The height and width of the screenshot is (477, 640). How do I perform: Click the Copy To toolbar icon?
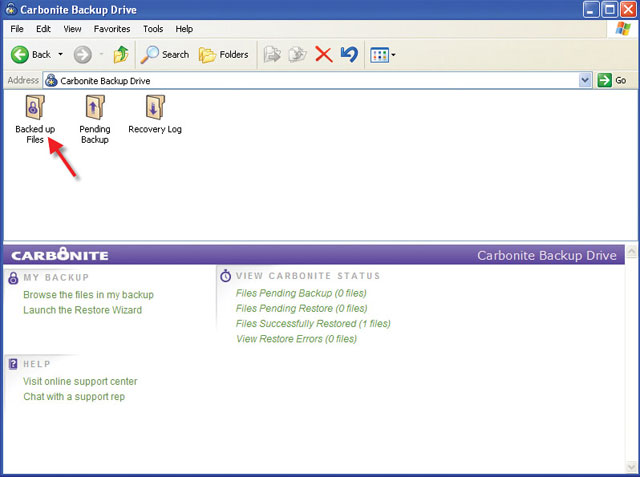[298, 54]
